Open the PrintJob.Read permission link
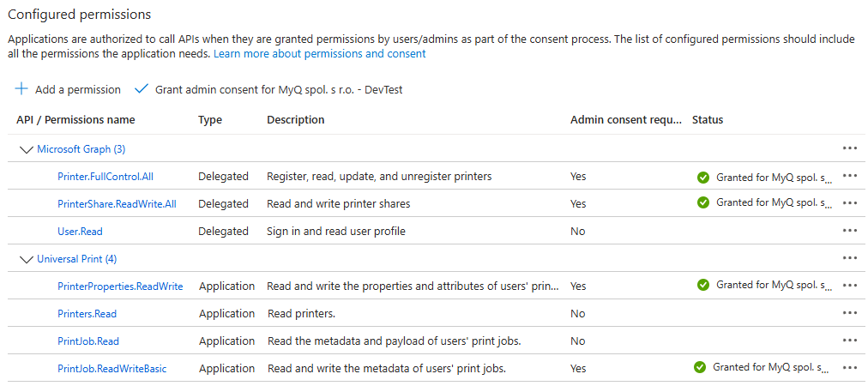This screenshot has width=868, height=386. pos(88,341)
